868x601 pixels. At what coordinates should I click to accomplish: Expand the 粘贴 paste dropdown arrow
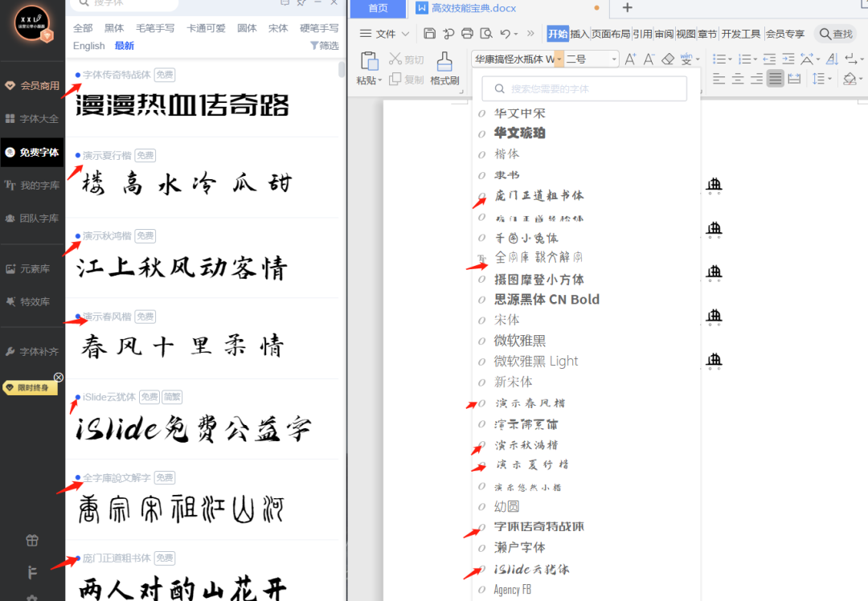(379, 81)
